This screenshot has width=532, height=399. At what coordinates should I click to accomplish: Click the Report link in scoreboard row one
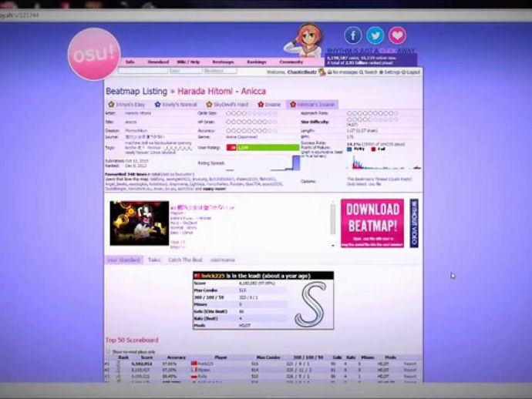410,364
